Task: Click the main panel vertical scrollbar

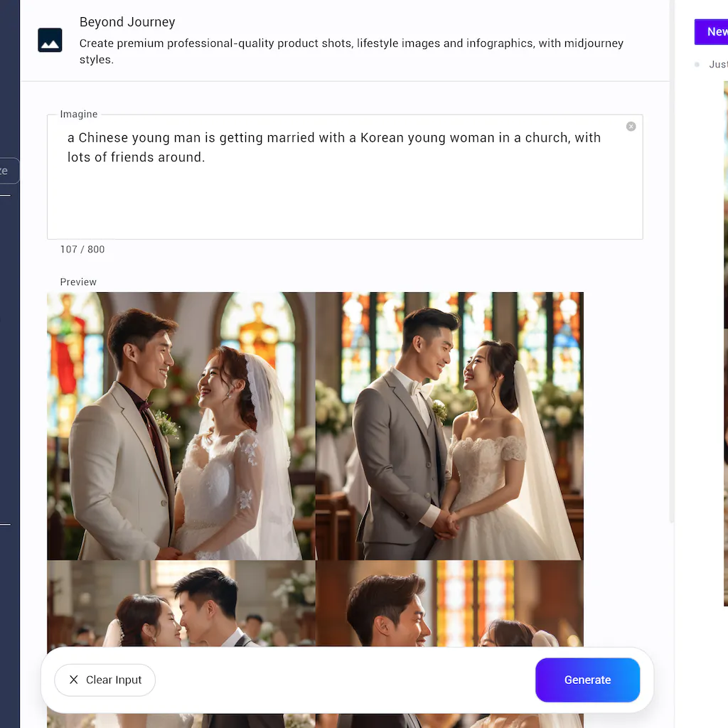Action: point(672,284)
